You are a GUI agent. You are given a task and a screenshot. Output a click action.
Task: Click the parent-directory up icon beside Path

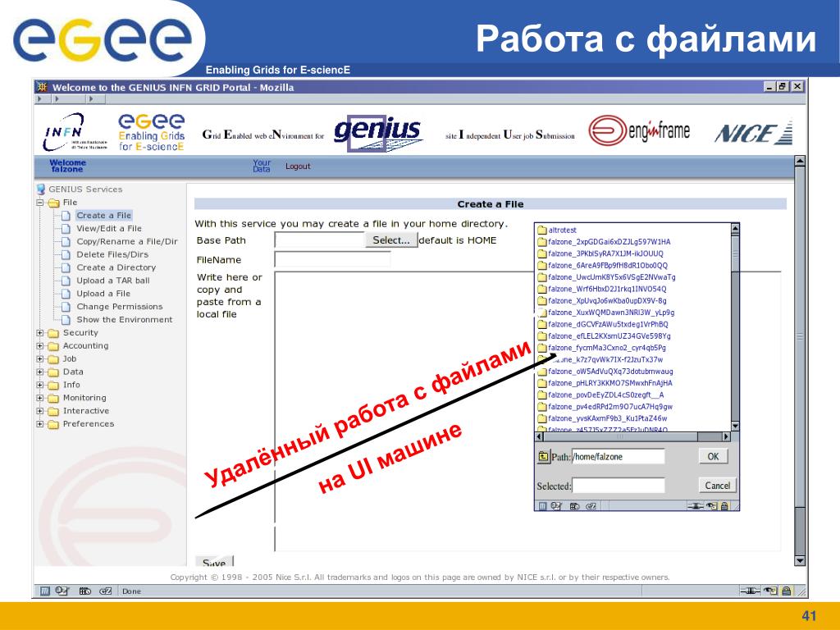[543, 456]
